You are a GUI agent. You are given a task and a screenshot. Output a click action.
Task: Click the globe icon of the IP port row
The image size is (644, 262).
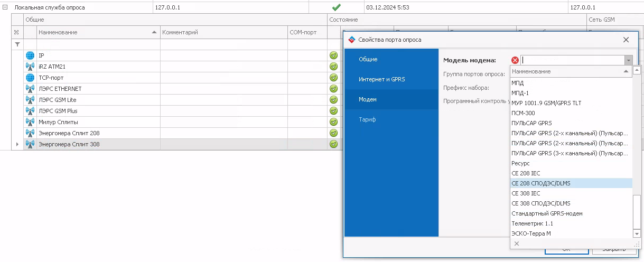[x=30, y=55]
